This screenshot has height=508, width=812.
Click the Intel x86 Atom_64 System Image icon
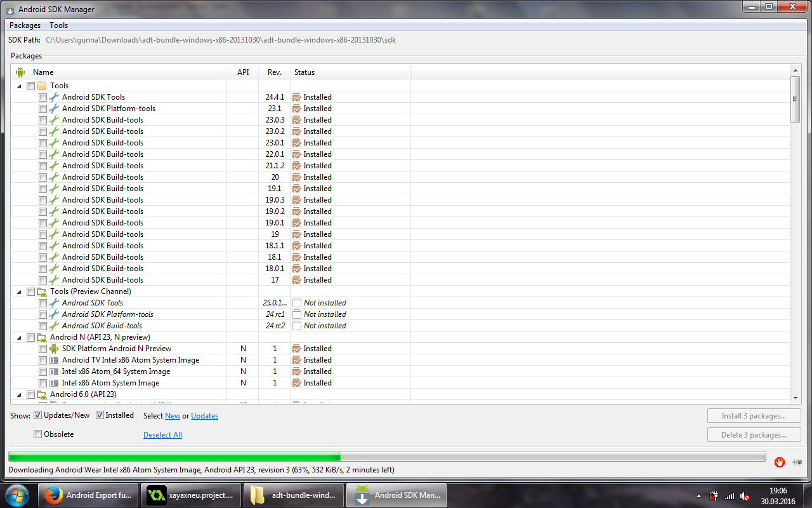(x=54, y=371)
